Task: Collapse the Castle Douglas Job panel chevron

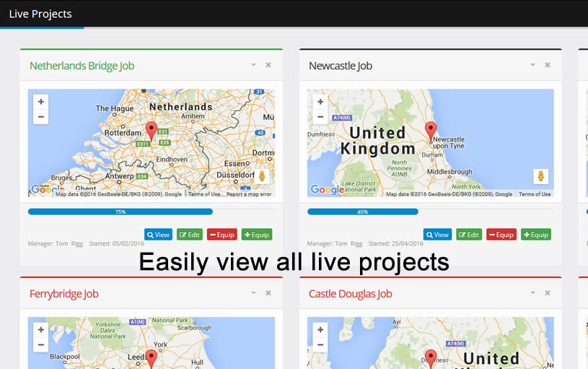Action: 533,292
